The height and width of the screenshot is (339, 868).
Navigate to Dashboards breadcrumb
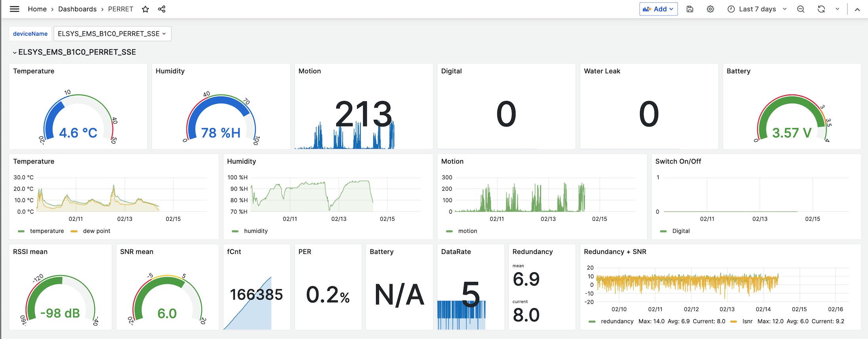[77, 9]
